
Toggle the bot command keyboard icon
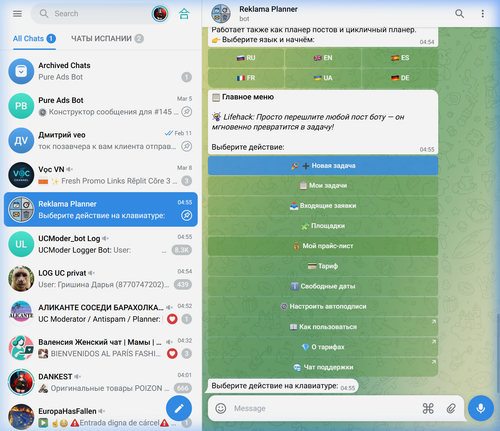pos(428,408)
